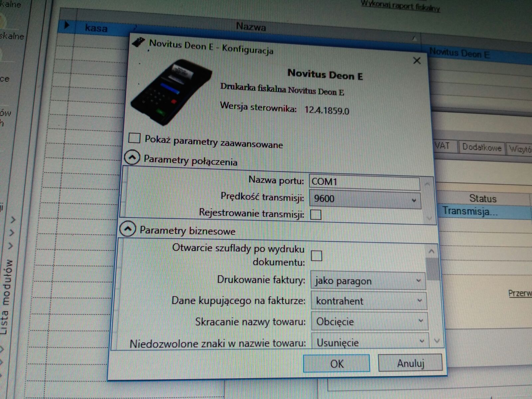Click the 'Status' column header in background window
The width and height of the screenshot is (532, 399).
pyautogui.click(x=483, y=199)
